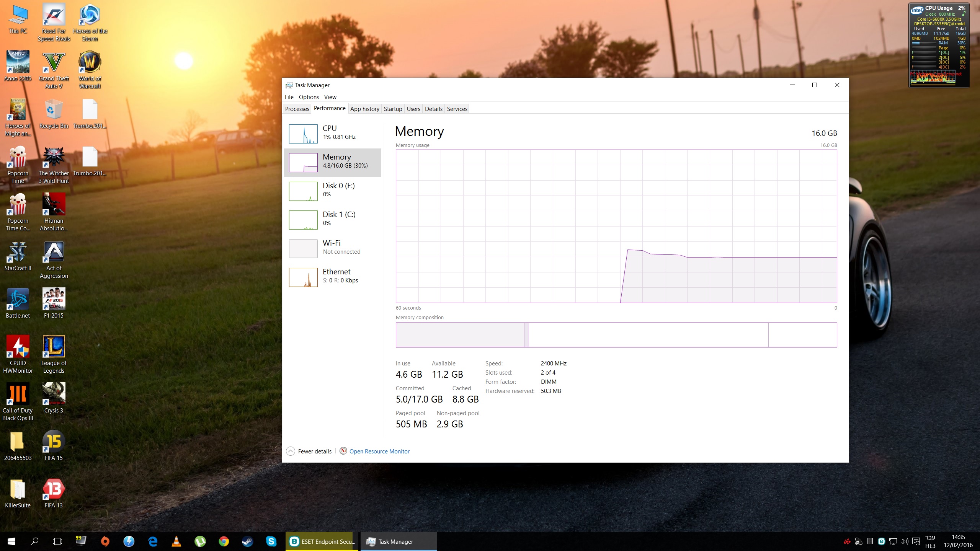
Task: Select the Popcorn Time desktop shortcut
Action: click(x=18, y=166)
